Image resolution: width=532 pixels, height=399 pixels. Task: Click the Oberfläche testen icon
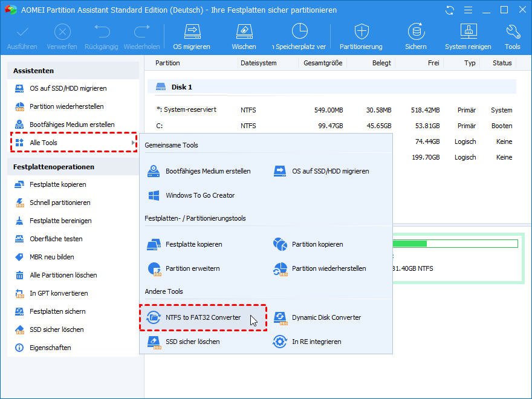point(19,239)
